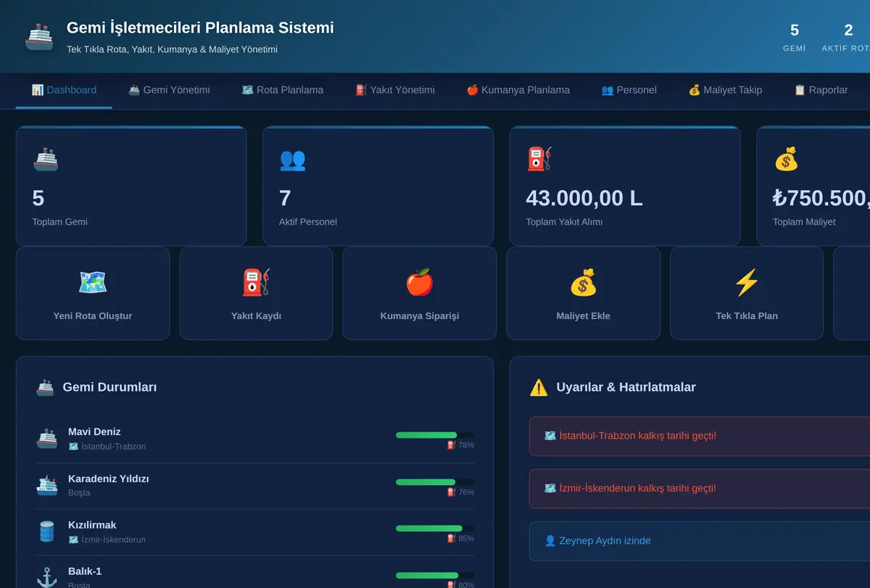Click the Zeynep Aydın izinde reminder
Image resolution: width=870 pixels, height=588 pixels.
700,541
